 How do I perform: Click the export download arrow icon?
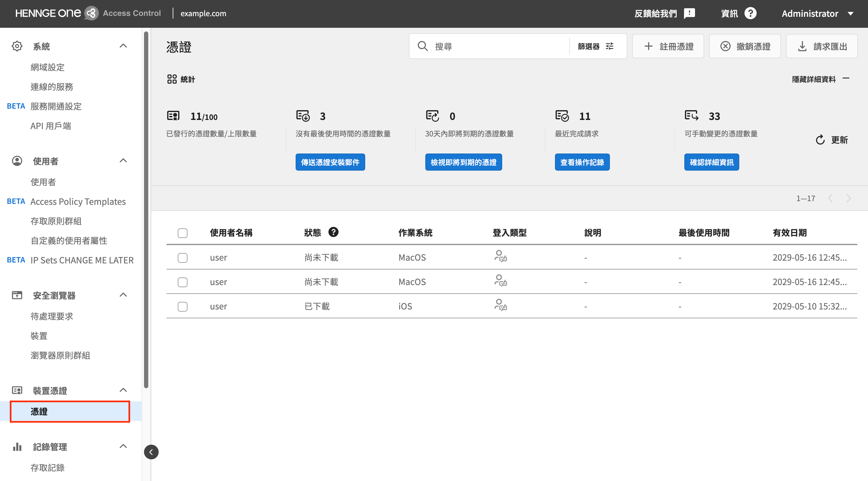[x=802, y=46]
